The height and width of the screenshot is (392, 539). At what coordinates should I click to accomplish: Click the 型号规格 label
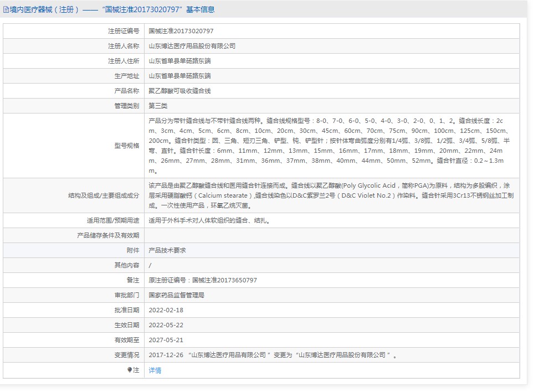coord(126,146)
